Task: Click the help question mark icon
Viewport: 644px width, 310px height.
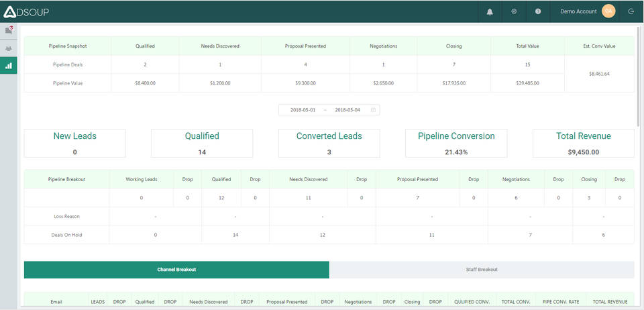Action: (x=538, y=11)
